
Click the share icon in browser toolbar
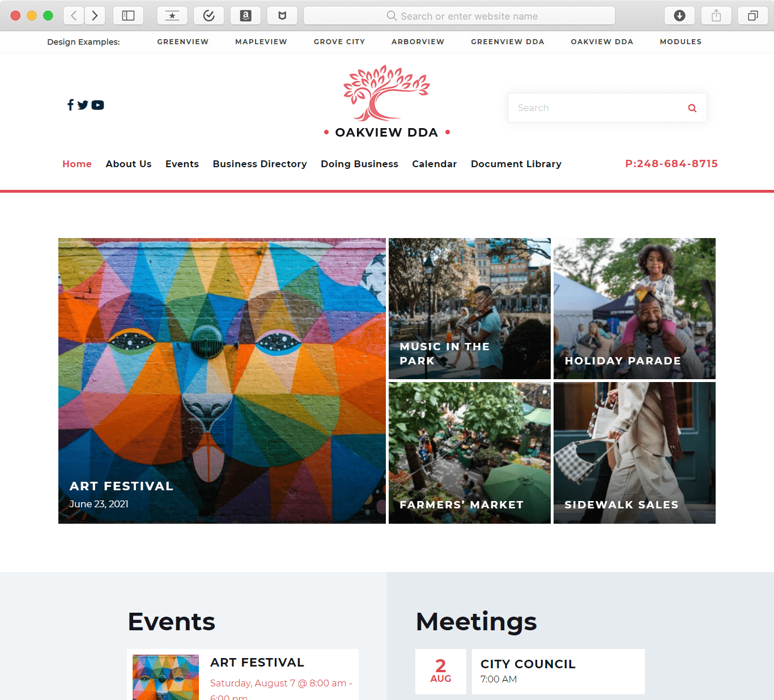tap(716, 16)
